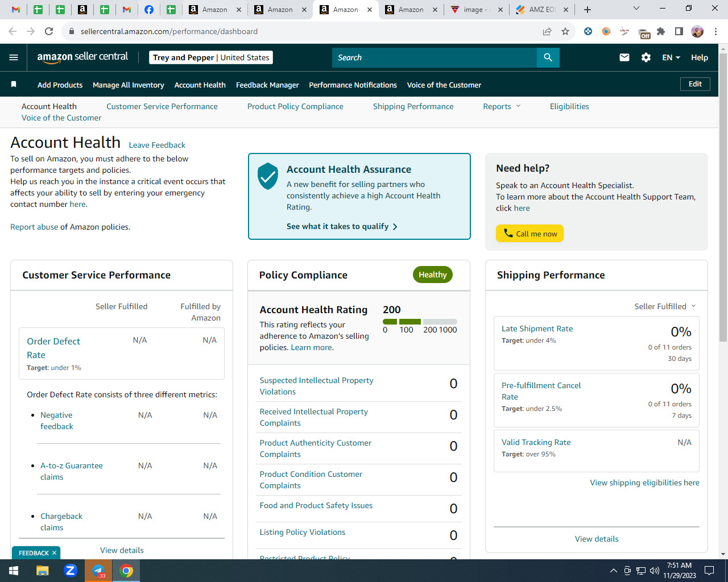The image size is (728, 582).
Task: Go forward in browser history
Action: click(x=31, y=31)
